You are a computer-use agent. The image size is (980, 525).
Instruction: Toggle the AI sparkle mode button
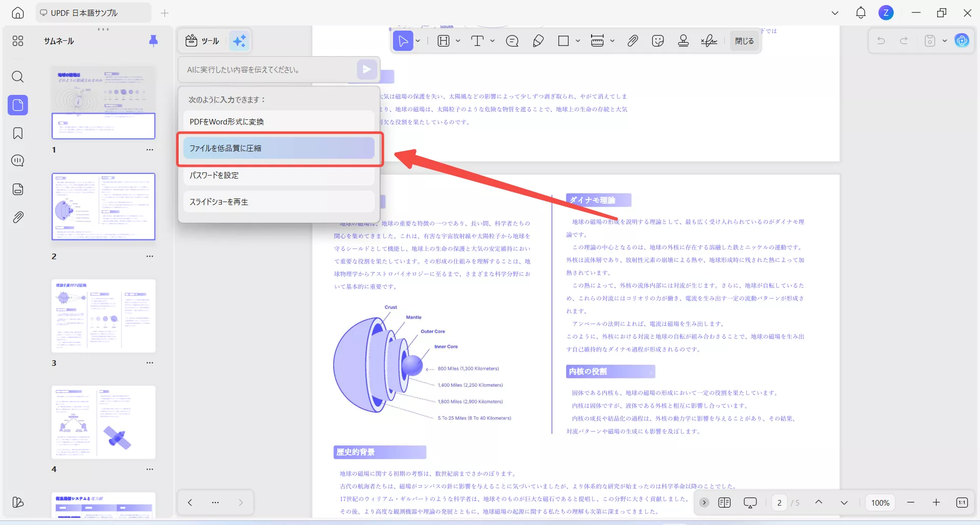239,41
